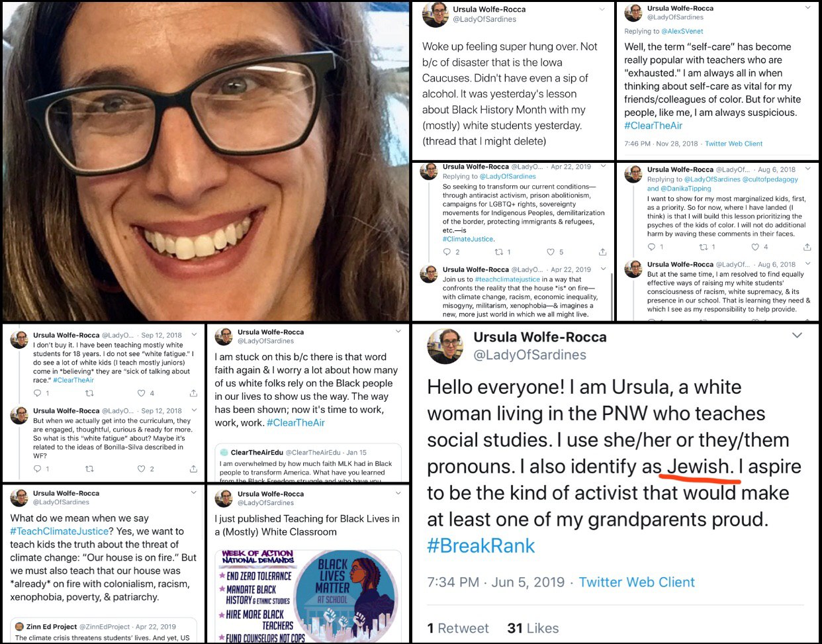This screenshot has height=644, width=822.
Task: Open the quoted Zinn Ed Project tweet
Action: click(x=103, y=631)
